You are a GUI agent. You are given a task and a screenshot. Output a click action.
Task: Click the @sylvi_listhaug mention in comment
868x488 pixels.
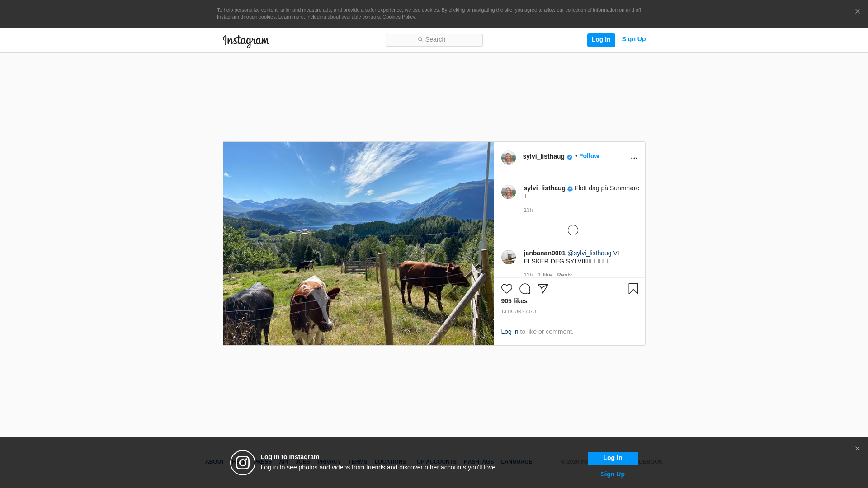589,253
